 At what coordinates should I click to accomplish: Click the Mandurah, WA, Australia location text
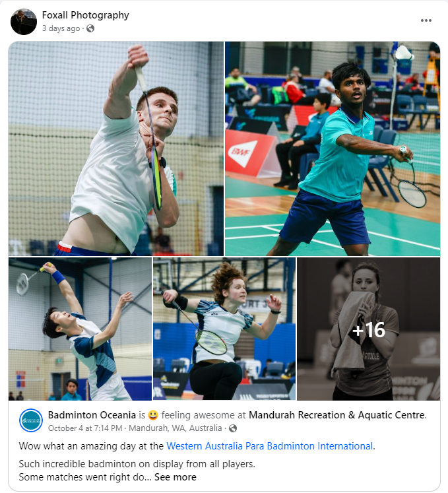(x=175, y=428)
